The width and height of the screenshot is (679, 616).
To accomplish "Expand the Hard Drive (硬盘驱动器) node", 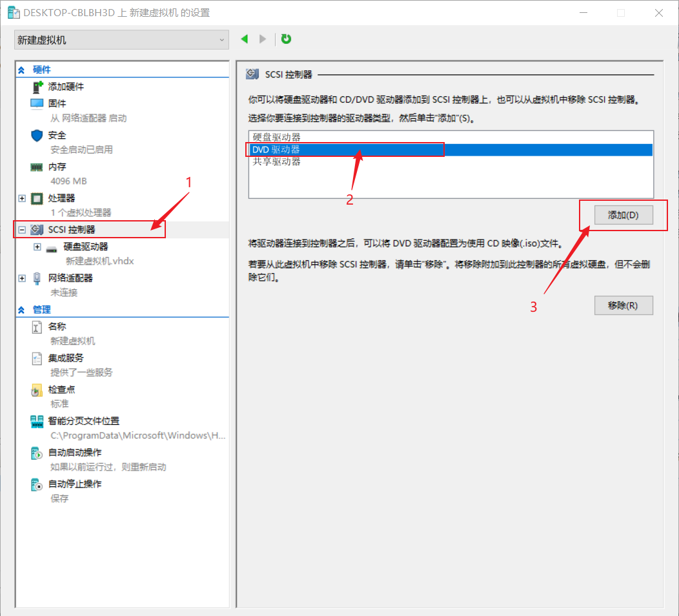I will point(37,247).
